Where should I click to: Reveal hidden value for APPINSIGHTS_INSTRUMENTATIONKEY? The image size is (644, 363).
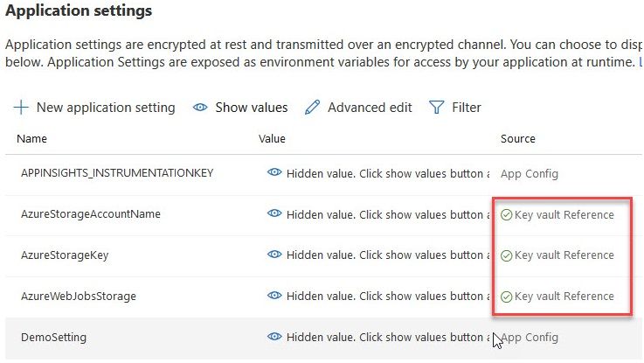point(274,174)
